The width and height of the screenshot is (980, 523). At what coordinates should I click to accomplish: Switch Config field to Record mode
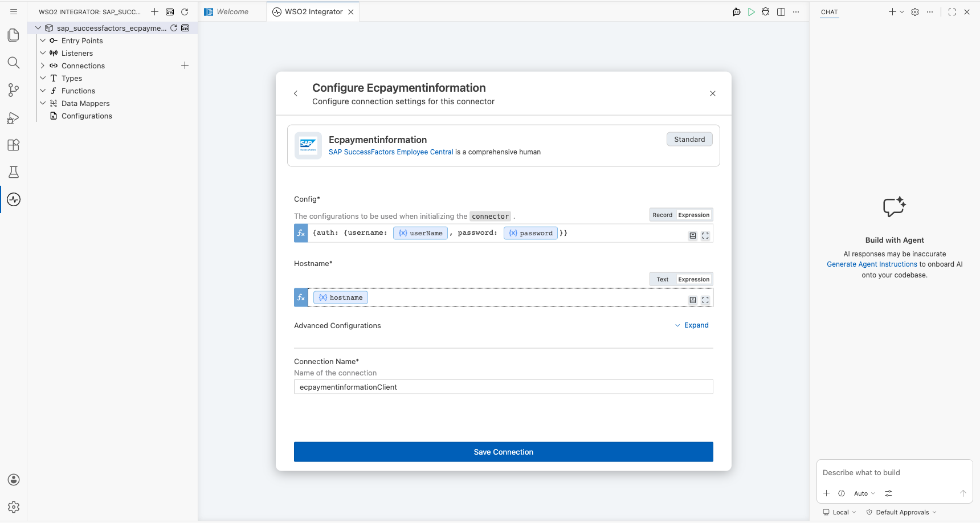point(662,215)
